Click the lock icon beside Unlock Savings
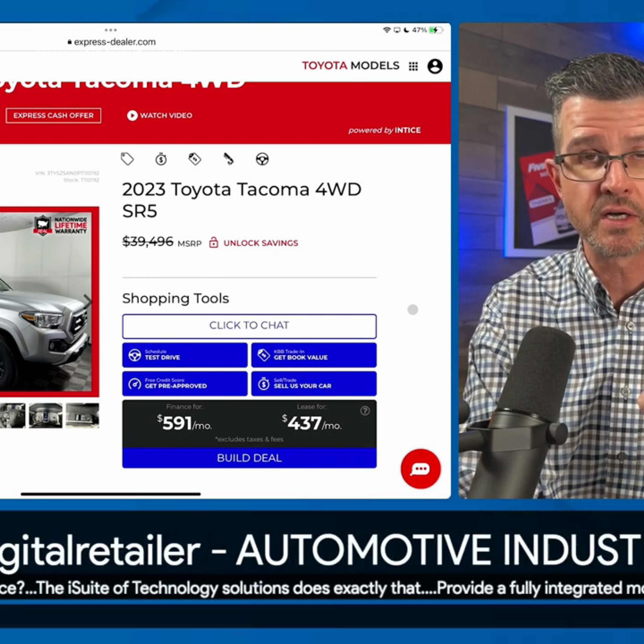 pyautogui.click(x=214, y=242)
